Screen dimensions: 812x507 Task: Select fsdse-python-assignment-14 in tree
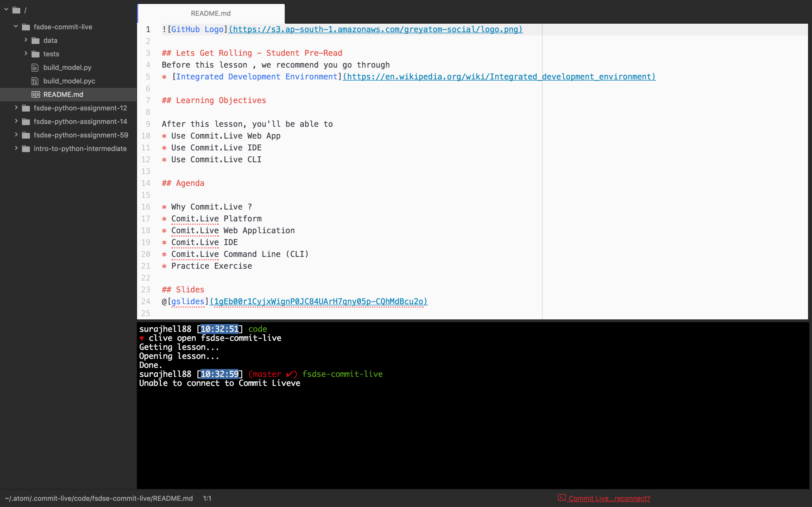pos(80,121)
